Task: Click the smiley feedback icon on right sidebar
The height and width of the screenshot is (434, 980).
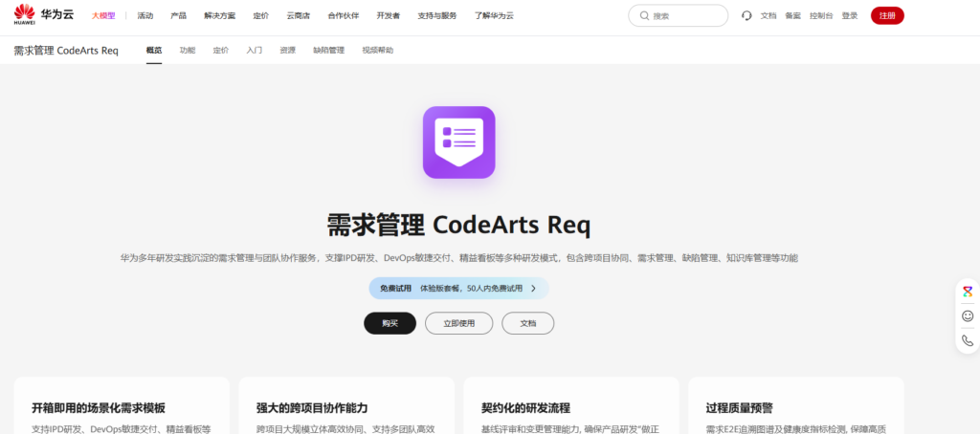Action: [968, 316]
